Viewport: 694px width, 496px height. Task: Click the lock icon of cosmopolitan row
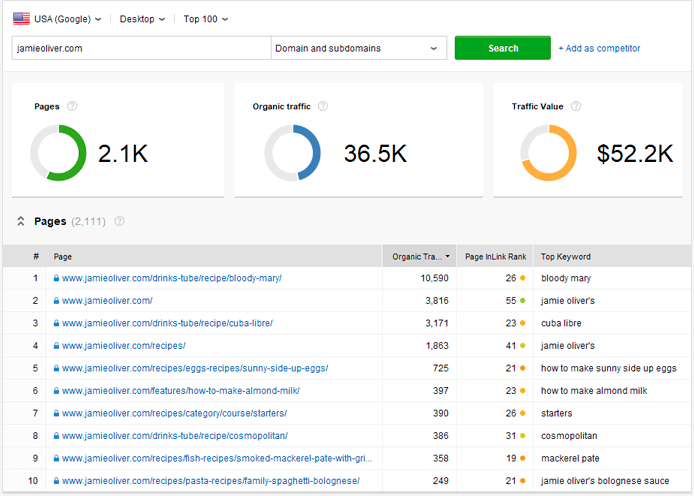point(56,436)
